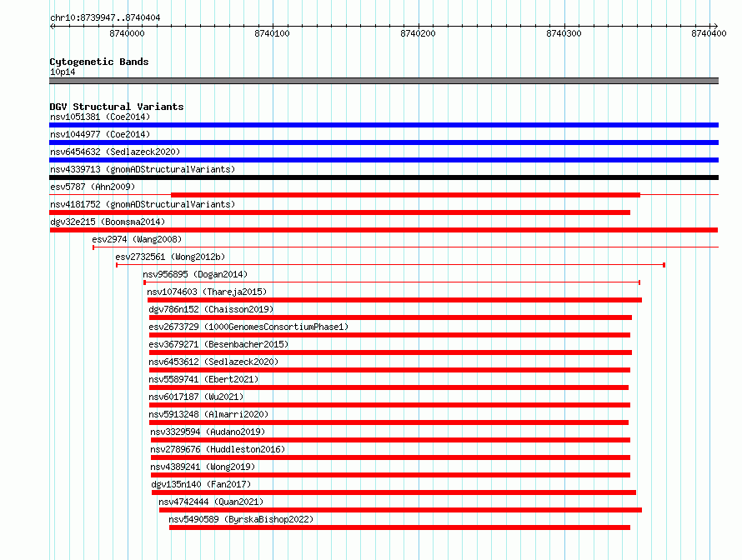
Task: Select the nsv4742444 (Quan2021) label
Action: [x=211, y=502]
